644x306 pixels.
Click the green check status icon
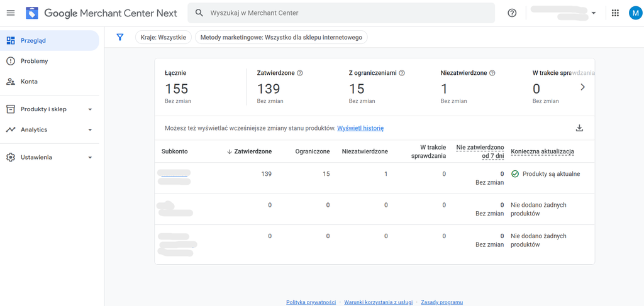pos(515,174)
